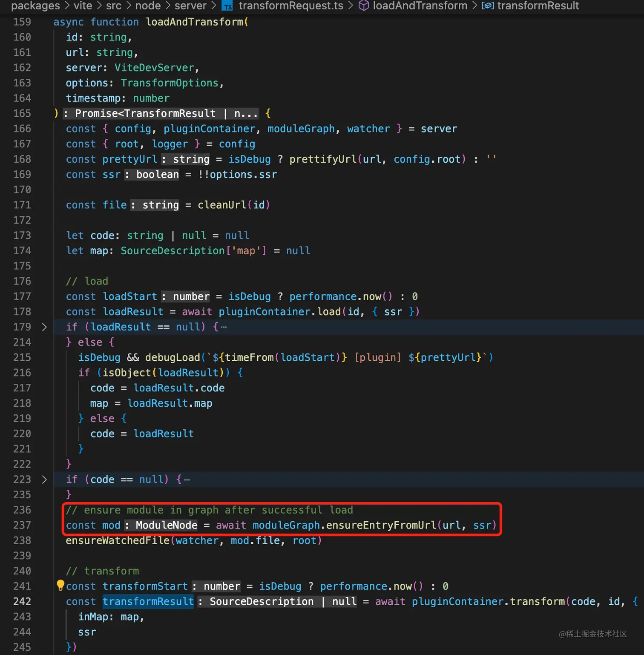The height and width of the screenshot is (655, 644).
Task: Click highlighted 'transformResult' variable on line 242
Action: point(148,601)
